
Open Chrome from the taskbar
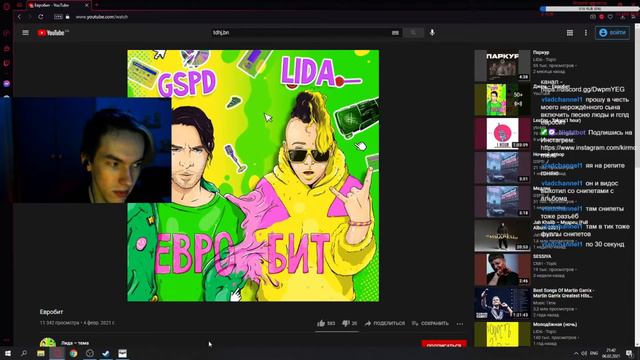pos(73,353)
